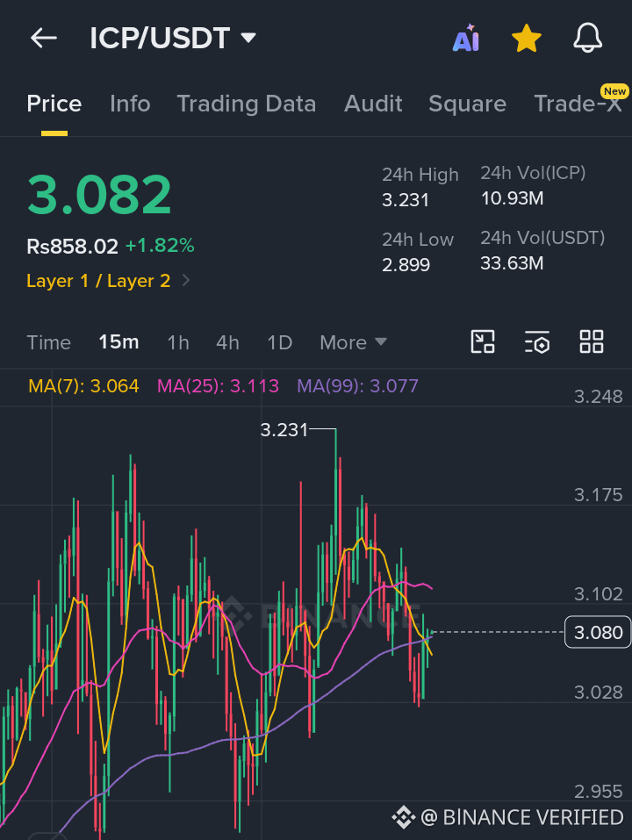Open the AI assistant icon

tap(465, 38)
